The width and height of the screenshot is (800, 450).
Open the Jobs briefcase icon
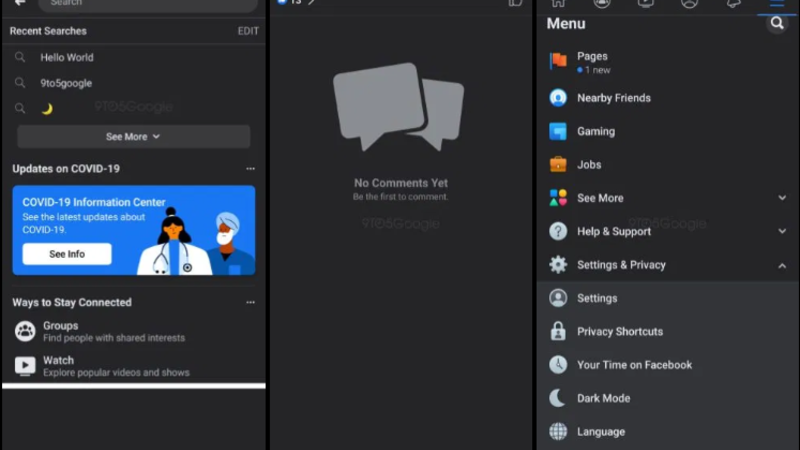(558, 164)
